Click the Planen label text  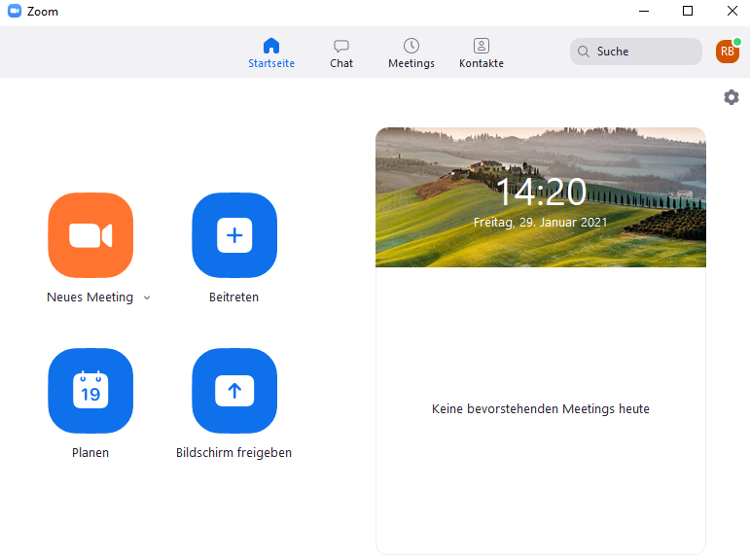coord(90,452)
